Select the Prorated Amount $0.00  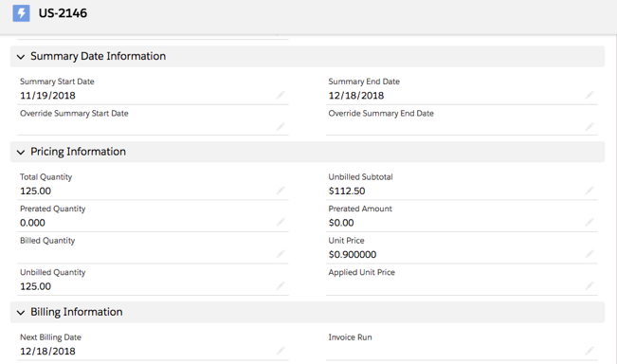tap(341, 223)
